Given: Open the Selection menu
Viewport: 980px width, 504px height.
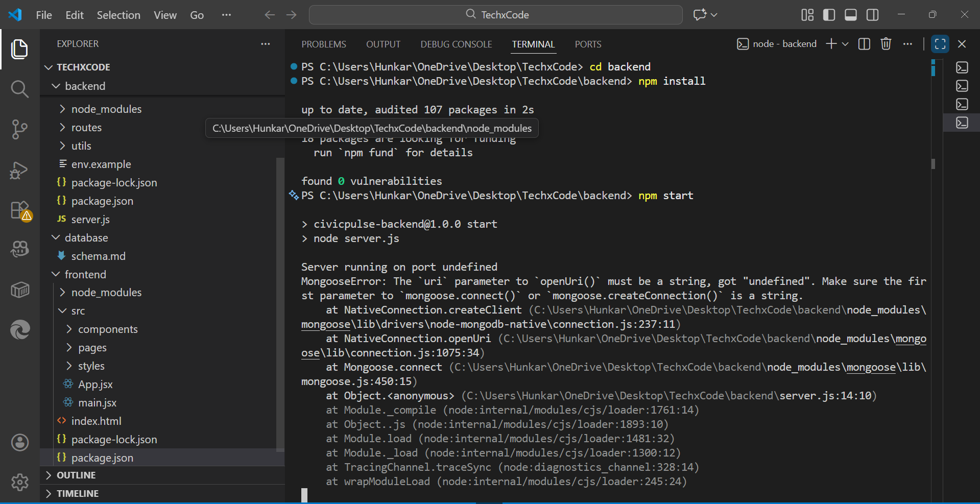Looking at the screenshot, I should tap(118, 15).
